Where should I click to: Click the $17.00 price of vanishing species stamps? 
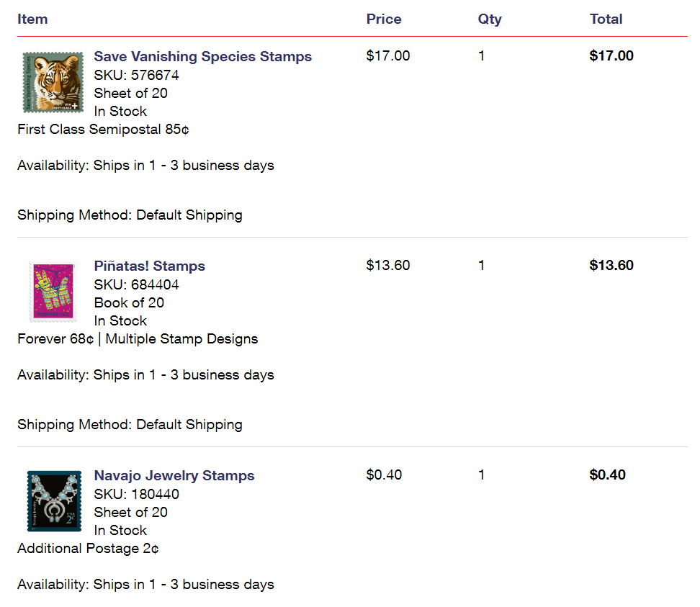387,56
